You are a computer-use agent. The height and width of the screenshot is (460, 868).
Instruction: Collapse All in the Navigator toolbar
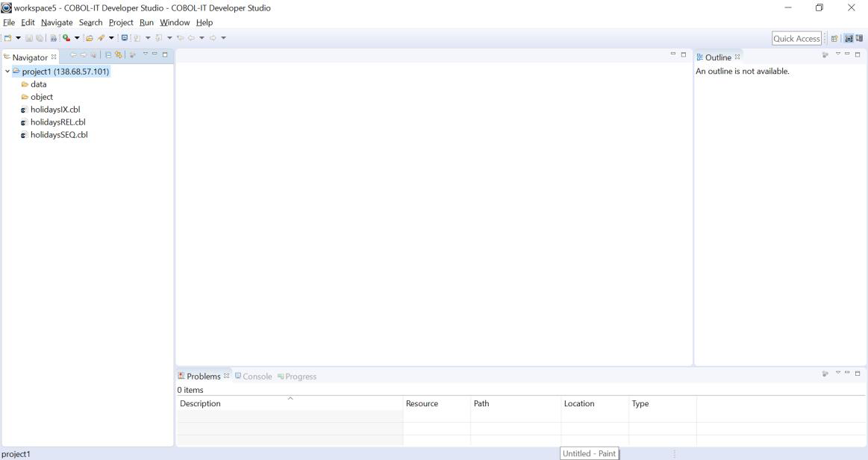tap(108, 56)
